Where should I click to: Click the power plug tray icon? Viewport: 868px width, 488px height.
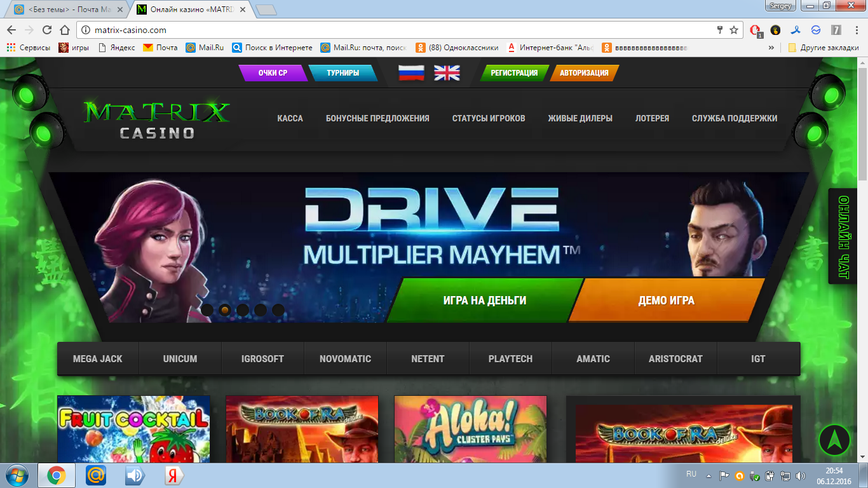pyautogui.click(x=770, y=475)
